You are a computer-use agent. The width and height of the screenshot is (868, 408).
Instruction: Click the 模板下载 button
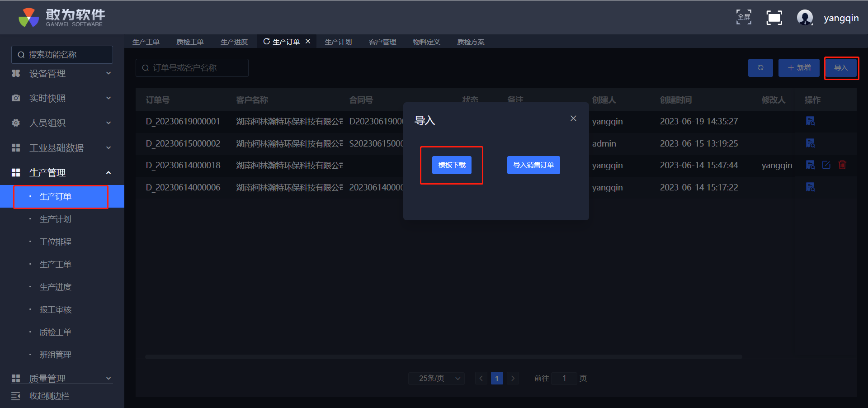pyautogui.click(x=452, y=165)
